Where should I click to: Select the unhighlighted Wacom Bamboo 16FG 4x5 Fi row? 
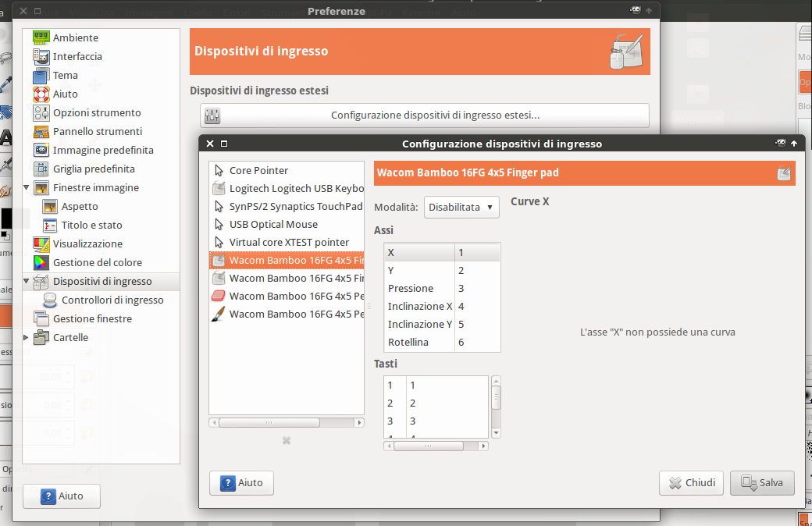tap(287, 279)
